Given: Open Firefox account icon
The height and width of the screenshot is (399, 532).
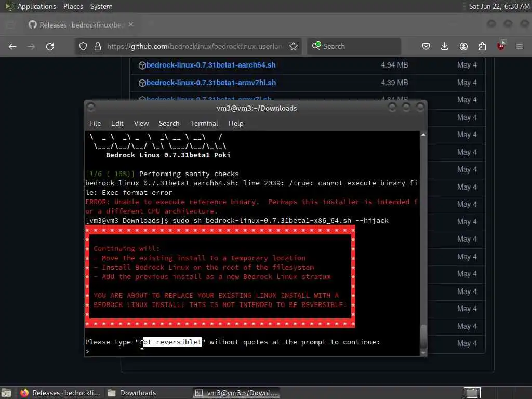Looking at the screenshot, I should click(x=463, y=46).
